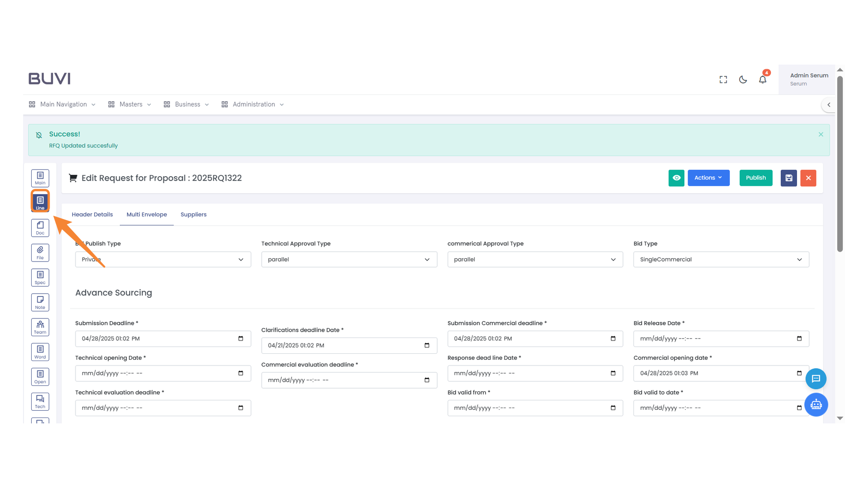
Task: Switch to the Suppliers tab
Action: [193, 215]
